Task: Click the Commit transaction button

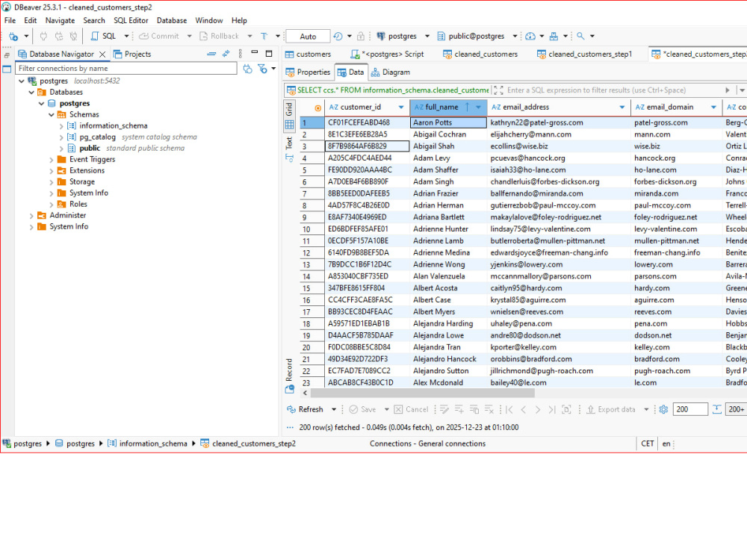Action: point(159,36)
